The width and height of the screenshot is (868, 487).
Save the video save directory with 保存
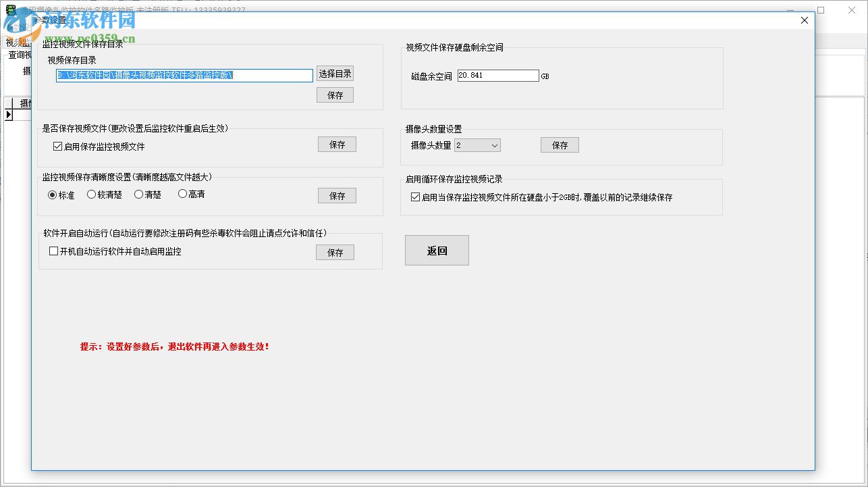click(x=335, y=95)
